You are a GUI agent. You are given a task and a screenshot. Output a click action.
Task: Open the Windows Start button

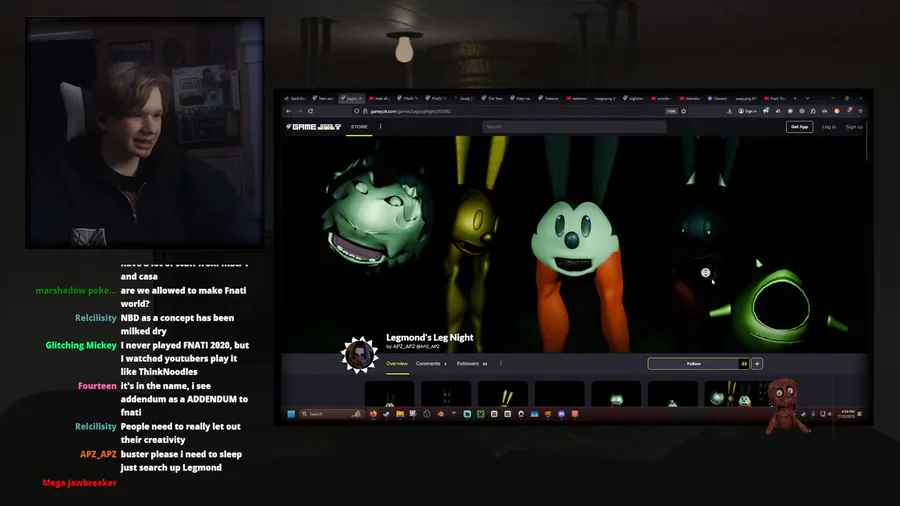(x=291, y=414)
